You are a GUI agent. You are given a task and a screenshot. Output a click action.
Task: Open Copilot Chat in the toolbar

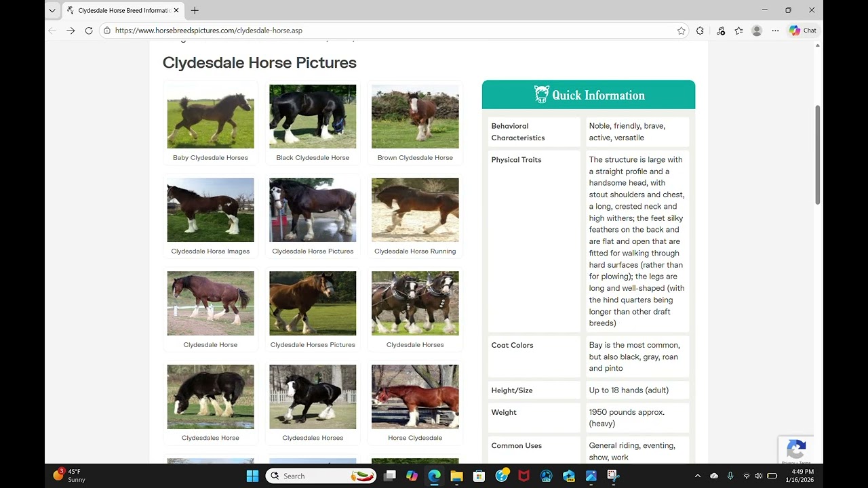[803, 30]
